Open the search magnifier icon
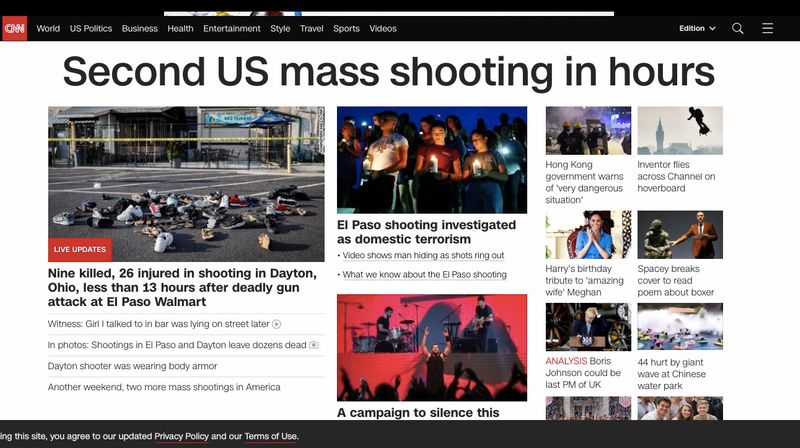Viewport: 800px width, 448px height. (x=737, y=28)
